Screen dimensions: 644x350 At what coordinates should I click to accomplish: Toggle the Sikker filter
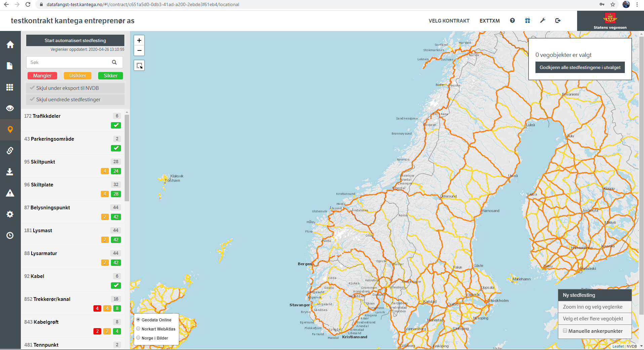click(111, 76)
